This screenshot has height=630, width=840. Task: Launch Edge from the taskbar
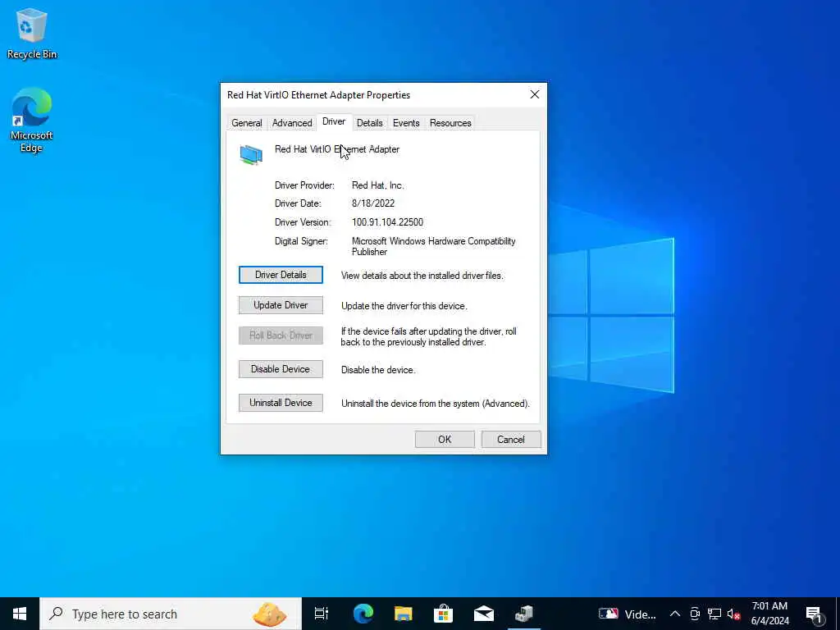point(363,614)
